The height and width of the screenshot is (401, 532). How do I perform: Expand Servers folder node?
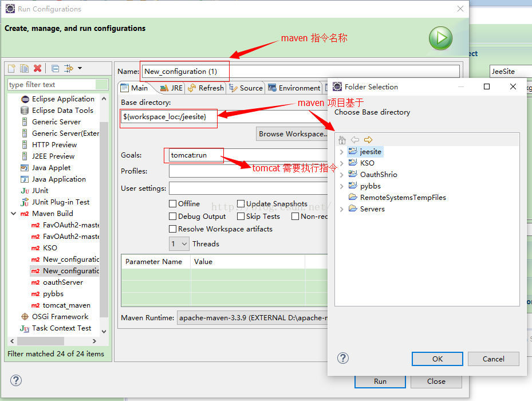click(x=342, y=209)
